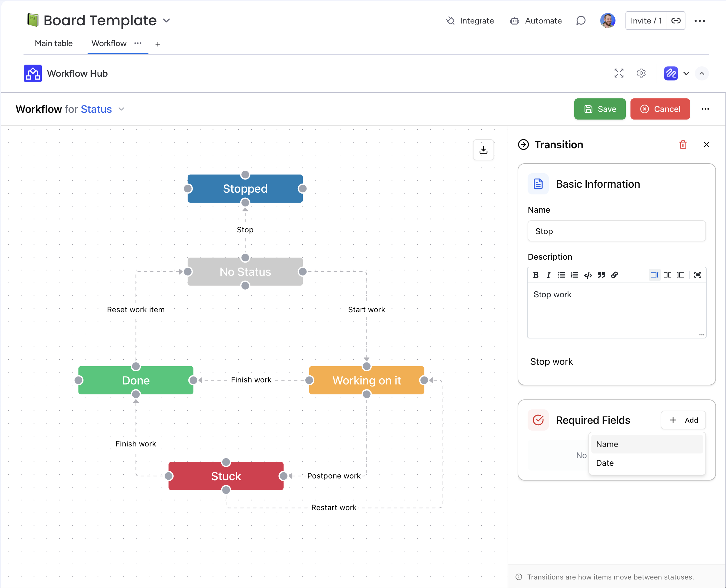Cancel workflow editing
The image size is (726, 588).
tap(660, 109)
